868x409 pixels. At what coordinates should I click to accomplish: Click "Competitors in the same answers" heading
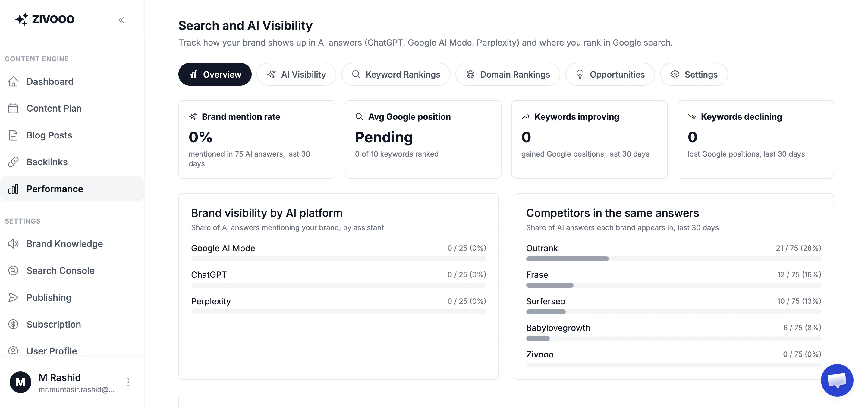612,213
